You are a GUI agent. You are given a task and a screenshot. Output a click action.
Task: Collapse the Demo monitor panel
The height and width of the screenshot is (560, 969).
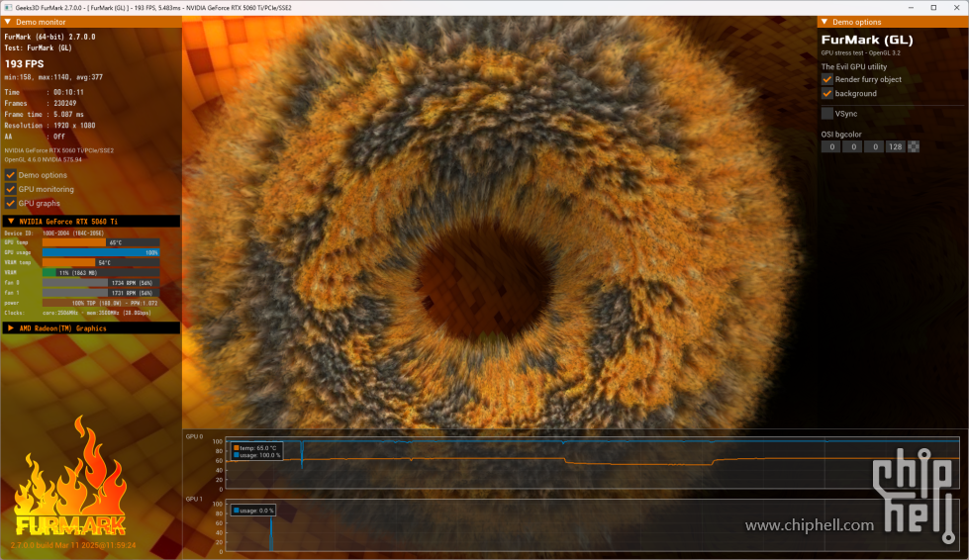(x=8, y=22)
